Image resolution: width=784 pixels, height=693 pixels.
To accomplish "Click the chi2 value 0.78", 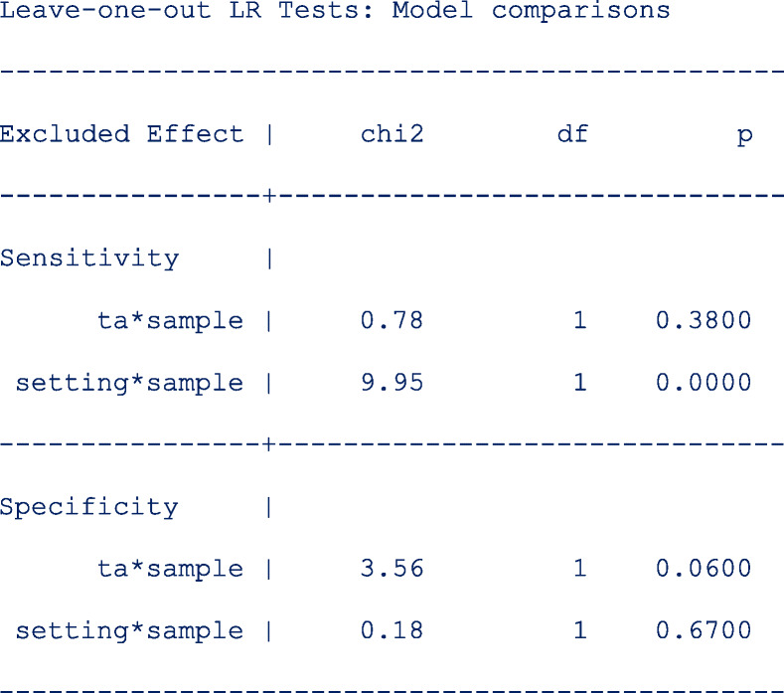I will pyautogui.click(x=392, y=320).
